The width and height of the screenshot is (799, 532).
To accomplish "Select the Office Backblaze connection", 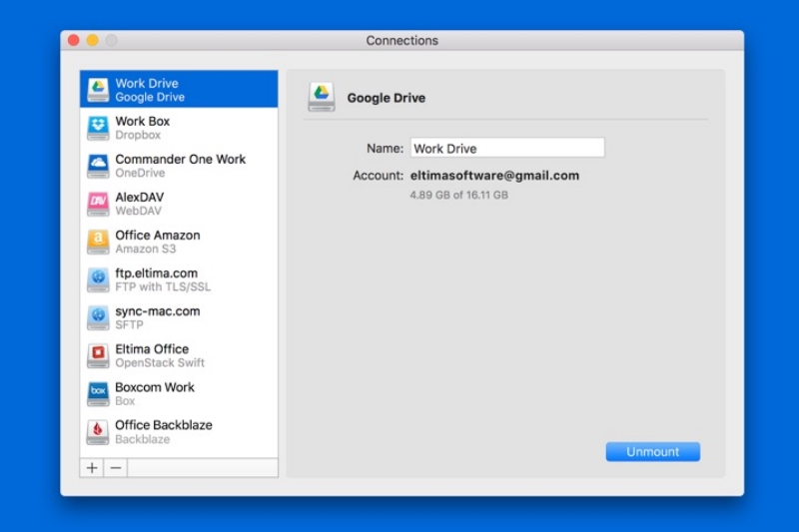I will tap(179, 432).
